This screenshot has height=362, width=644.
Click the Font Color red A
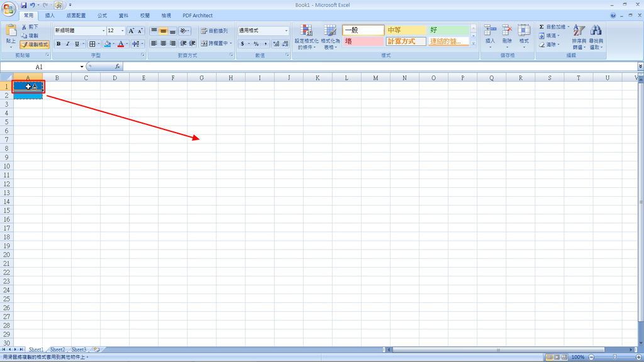point(121,44)
